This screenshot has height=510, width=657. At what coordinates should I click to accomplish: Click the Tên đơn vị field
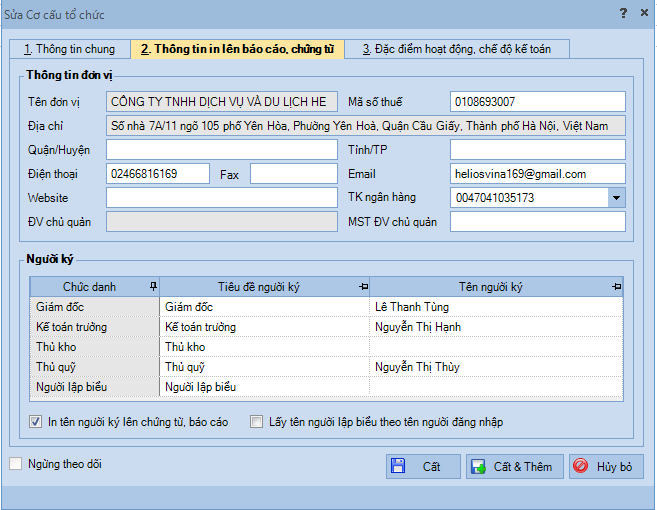point(222,102)
